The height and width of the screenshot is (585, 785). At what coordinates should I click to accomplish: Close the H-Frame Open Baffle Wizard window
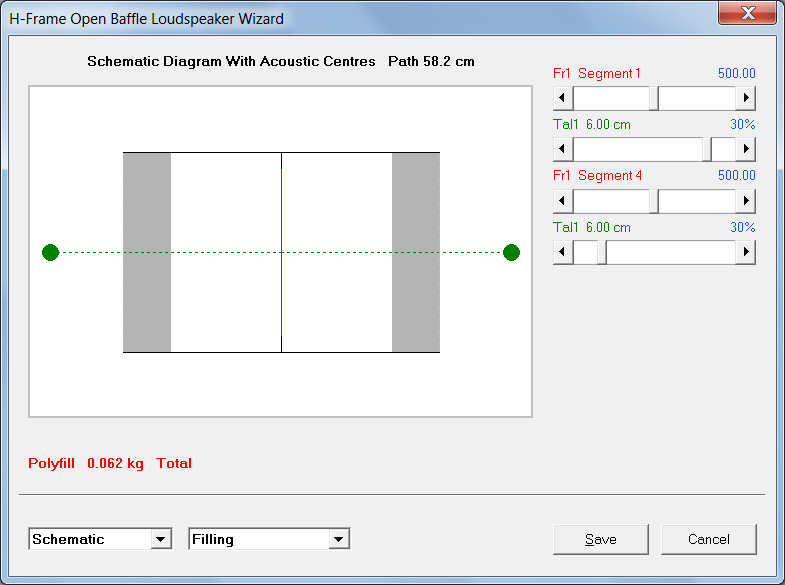(747, 13)
